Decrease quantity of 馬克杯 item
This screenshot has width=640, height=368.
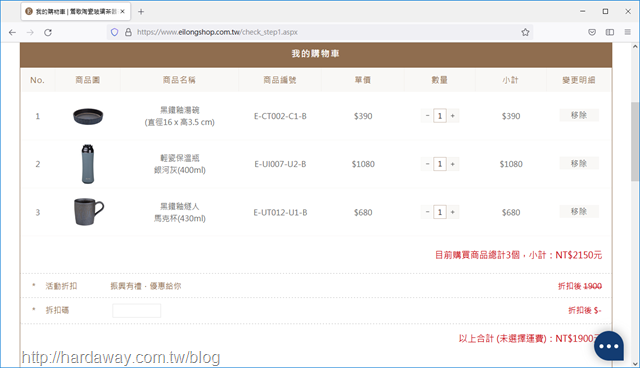(x=427, y=212)
